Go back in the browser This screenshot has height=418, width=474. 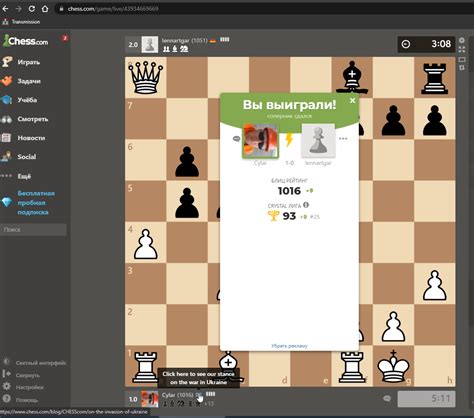coord(5,9)
